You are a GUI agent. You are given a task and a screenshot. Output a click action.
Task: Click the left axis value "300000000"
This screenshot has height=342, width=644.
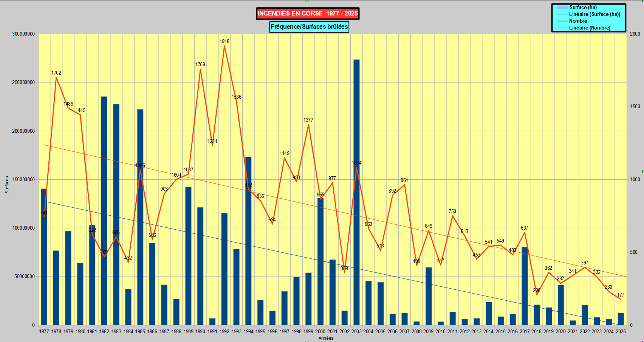(x=23, y=34)
